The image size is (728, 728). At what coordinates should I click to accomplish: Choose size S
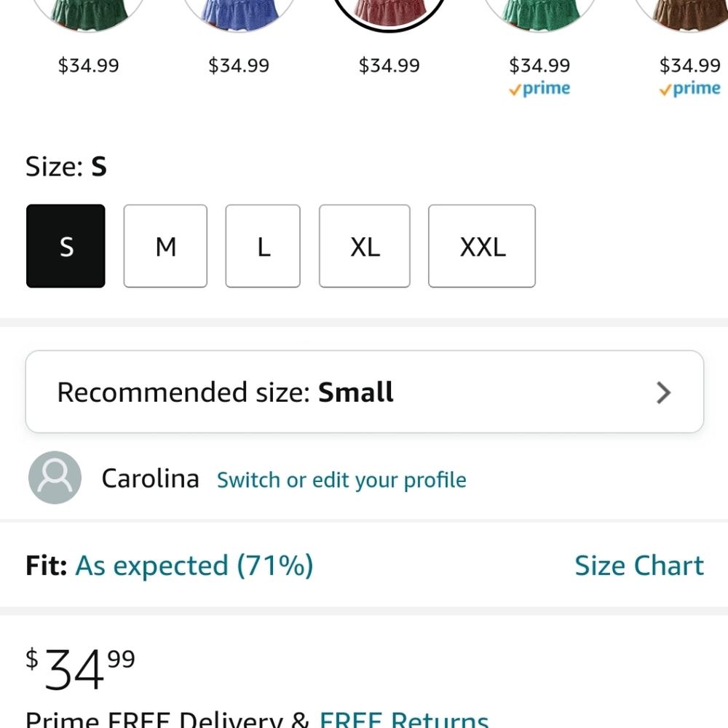66,246
